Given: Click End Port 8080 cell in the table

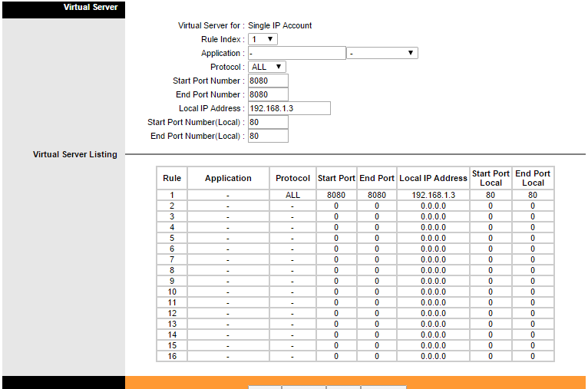Looking at the screenshot, I should (x=376, y=195).
